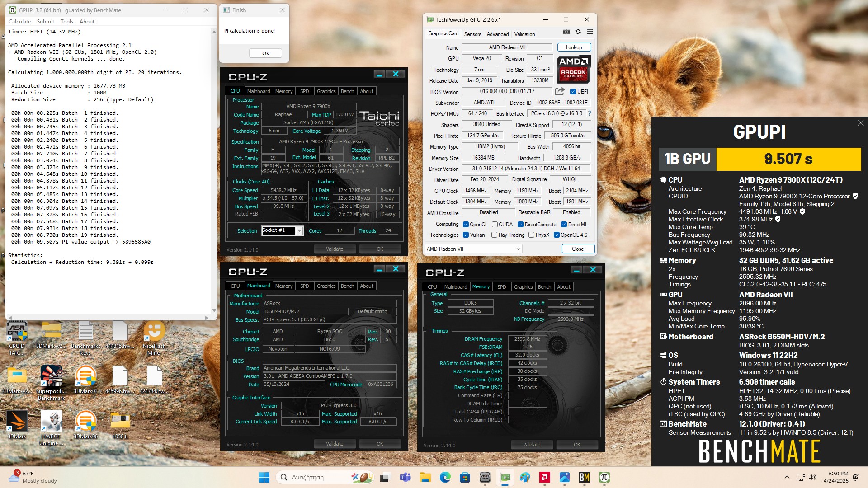Open Microsoft Edge from taskbar
The image size is (868, 488).
(x=445, y=477)
